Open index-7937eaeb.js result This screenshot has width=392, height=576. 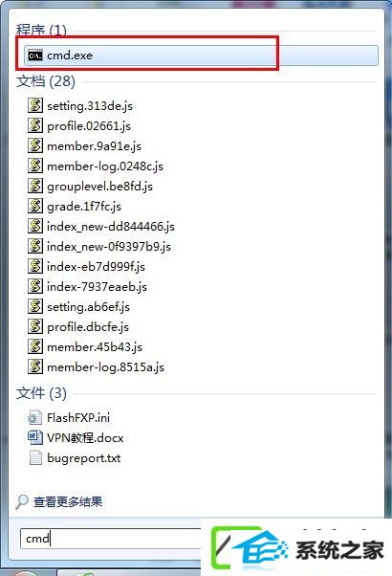point(97,286)
